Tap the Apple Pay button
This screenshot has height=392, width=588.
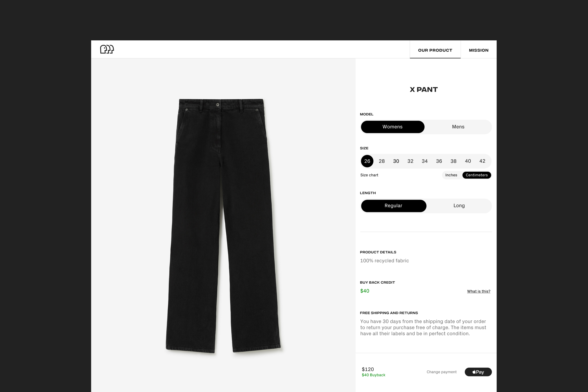[x=478, y=372]
